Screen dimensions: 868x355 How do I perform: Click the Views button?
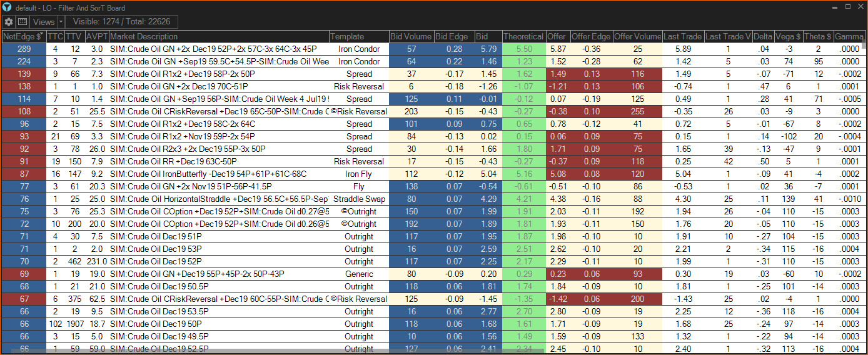[43, 22]
